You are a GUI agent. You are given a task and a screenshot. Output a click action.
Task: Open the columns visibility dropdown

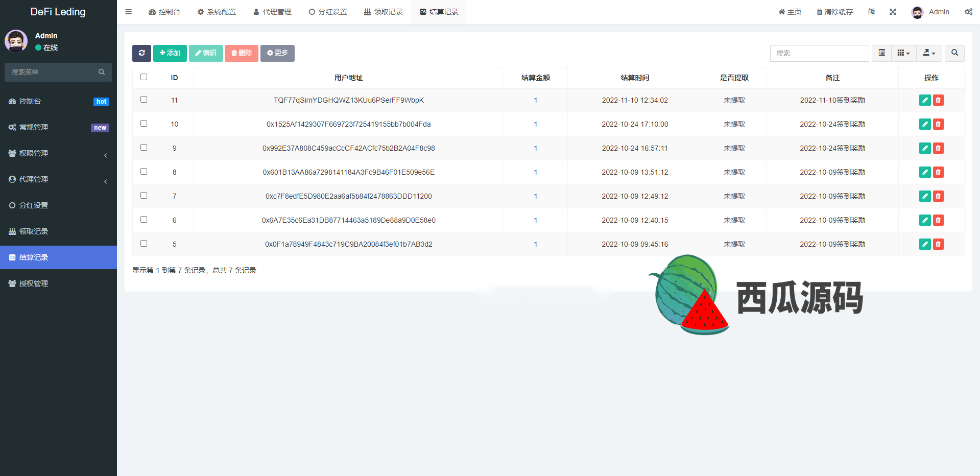click(x=903, y=53)
